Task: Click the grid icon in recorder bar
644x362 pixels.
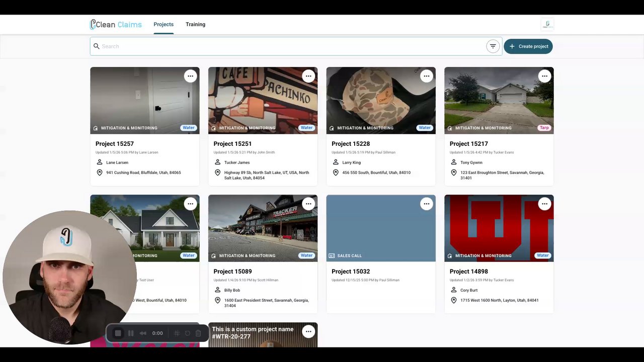Action: (x=177, y=333)
